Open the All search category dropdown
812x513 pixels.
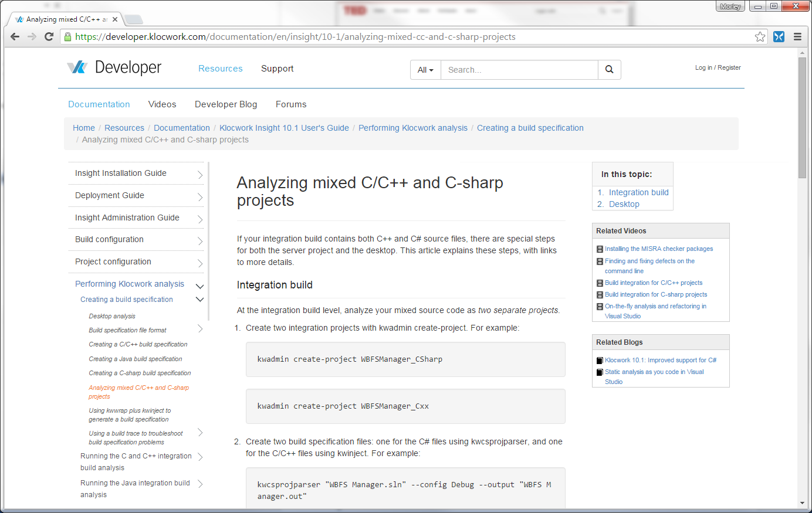(425, 70)
